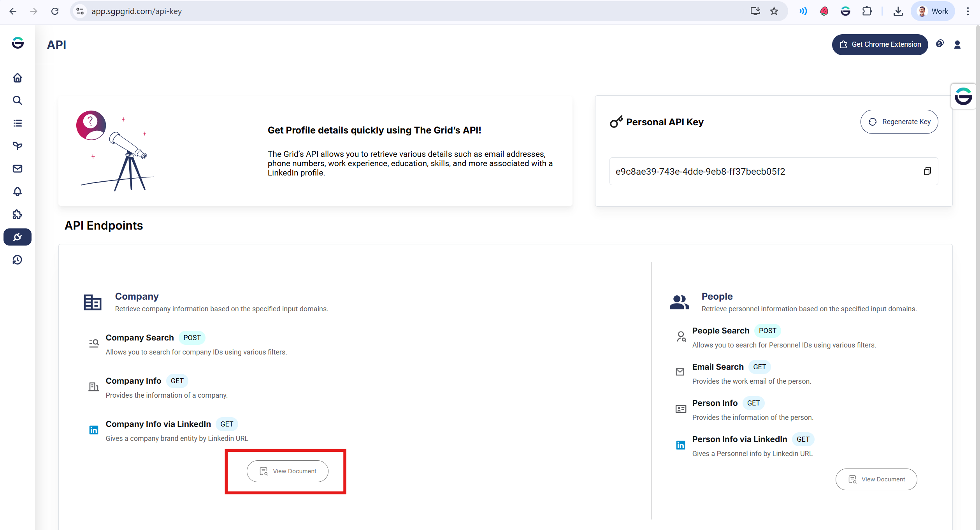Copy the personal API key
The height and width of the screenshot is (530, 980).
click(x=927, y=171)
